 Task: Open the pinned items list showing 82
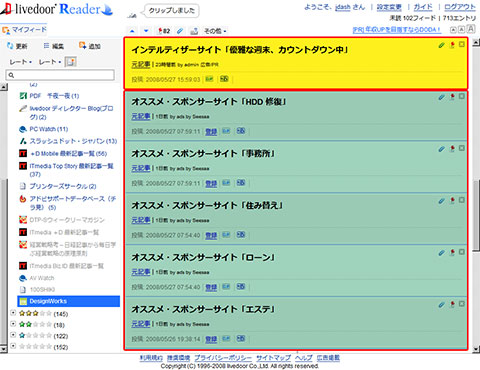pyautogui.click(x=164, y=31)
